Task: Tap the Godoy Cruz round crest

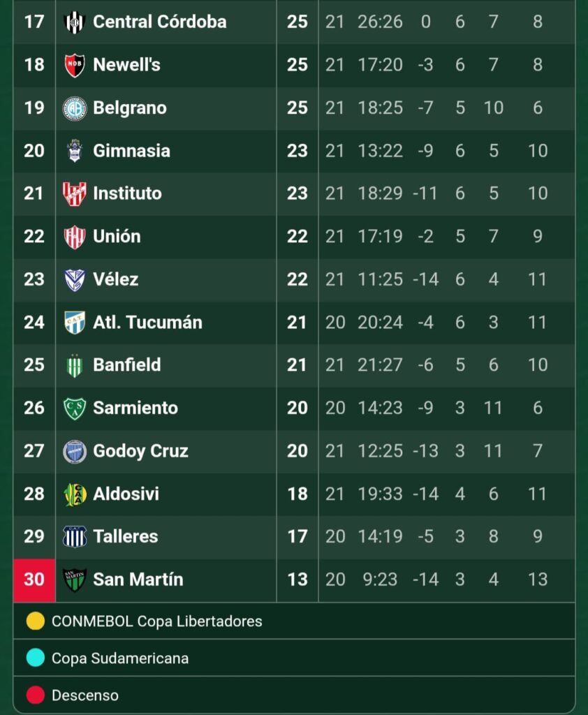Action: coord(74,452)
